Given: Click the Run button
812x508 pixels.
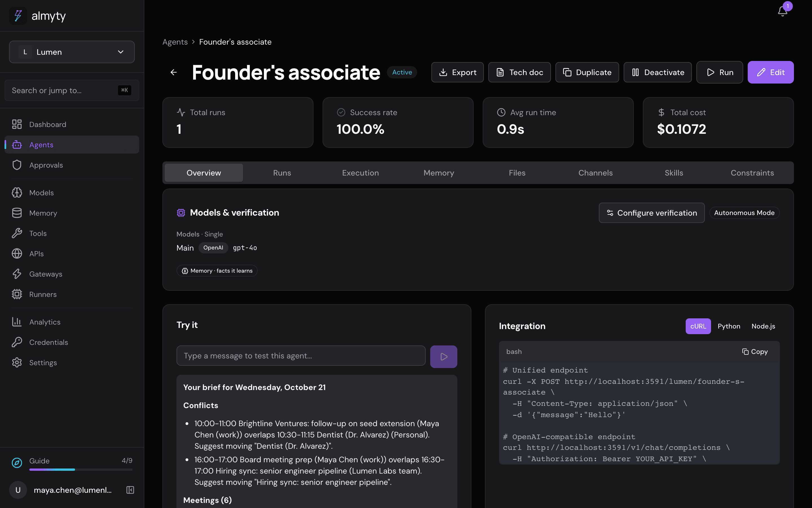Looking at the screenshot, I should tap(720, 72).
